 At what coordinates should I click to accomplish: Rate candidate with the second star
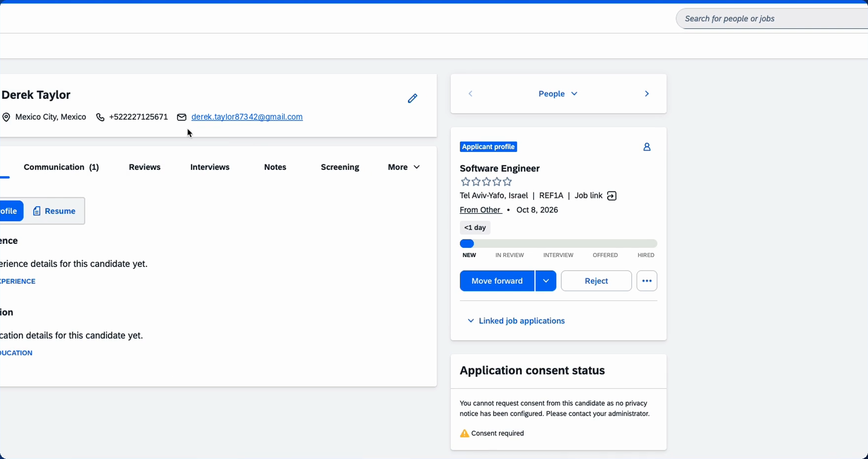[476, 182]
